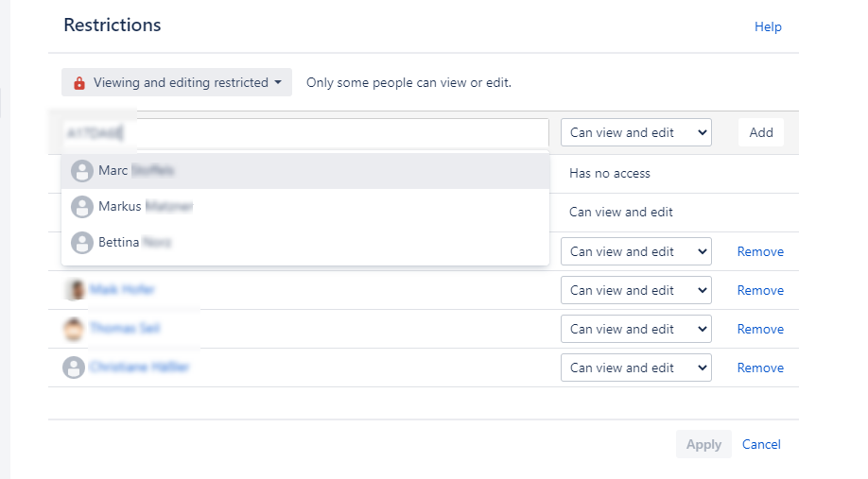Screen dimensions: 868x479
Task: Remove the user in the last row
Action: (760, 368)
